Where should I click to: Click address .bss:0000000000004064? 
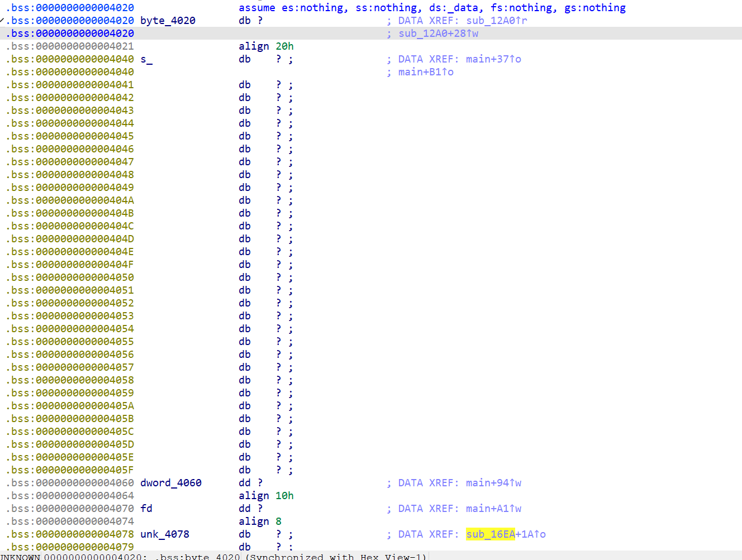click(70, 496)
